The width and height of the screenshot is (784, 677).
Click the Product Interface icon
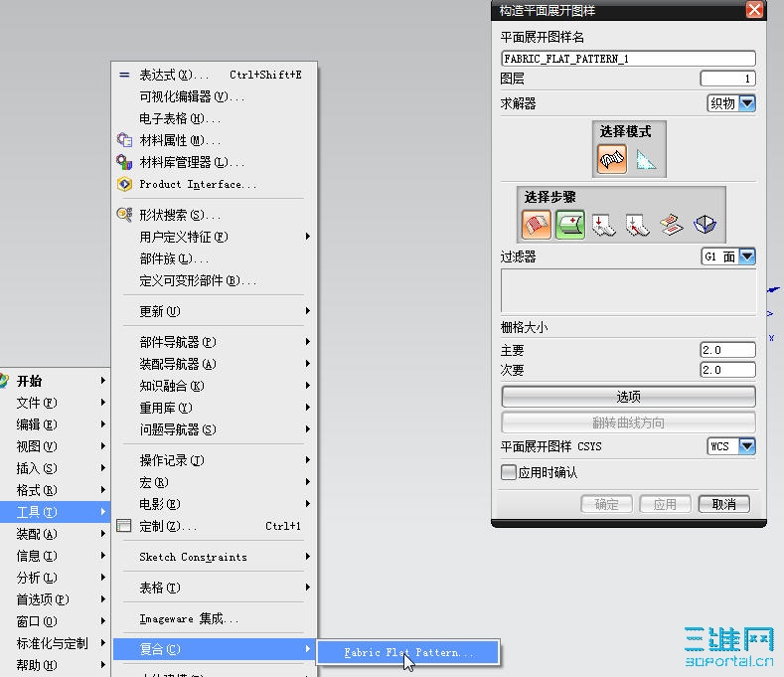[124, 184]
